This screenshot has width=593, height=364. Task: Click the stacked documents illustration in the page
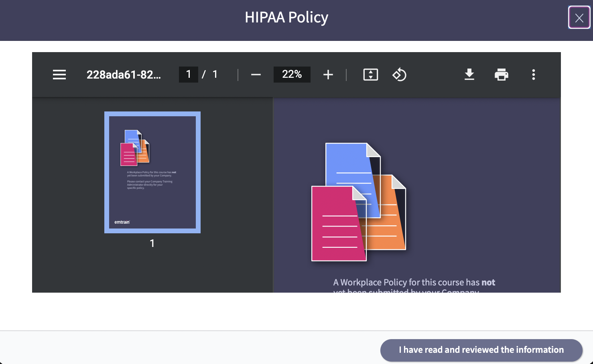(359, 202)
